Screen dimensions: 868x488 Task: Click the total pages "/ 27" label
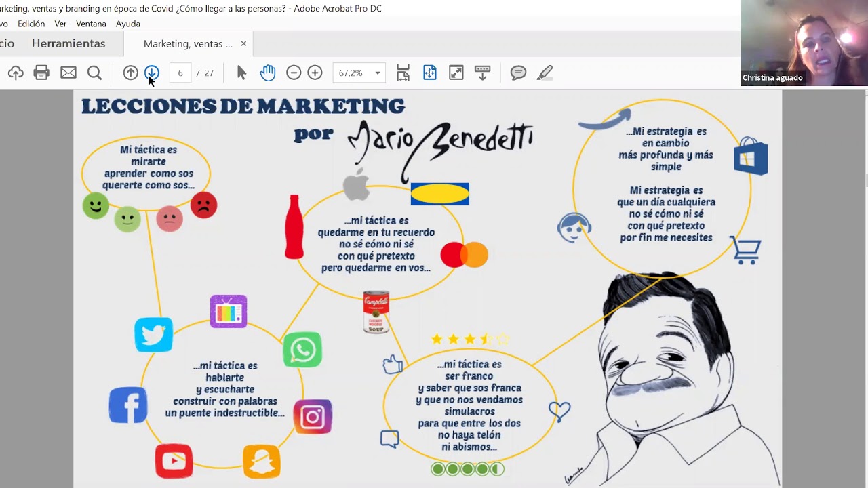pyautogui.click(x=205, y=73)
